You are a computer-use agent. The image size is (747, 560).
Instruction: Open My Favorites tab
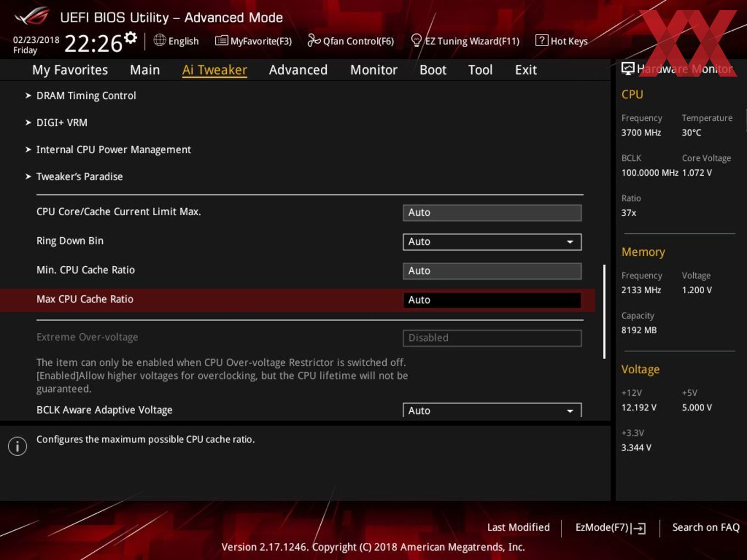(x=70, y=70)
